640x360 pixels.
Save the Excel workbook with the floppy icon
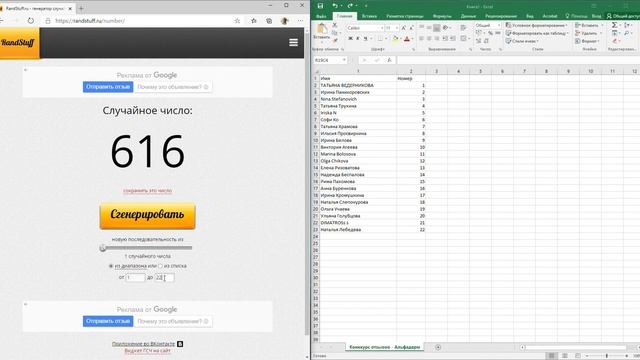320,6
